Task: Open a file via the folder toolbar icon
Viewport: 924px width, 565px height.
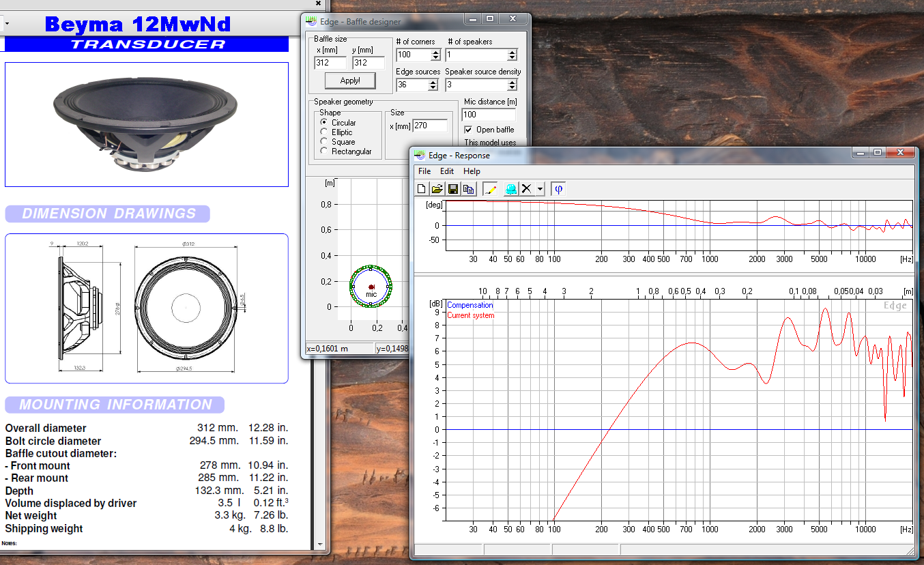Action: click(x=437, y=189)
